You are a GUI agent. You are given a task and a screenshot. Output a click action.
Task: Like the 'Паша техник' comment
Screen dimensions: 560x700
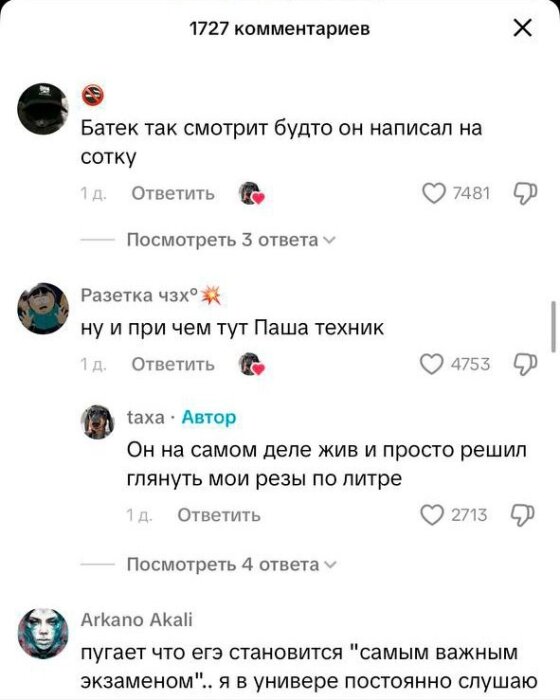pos(432,364)
